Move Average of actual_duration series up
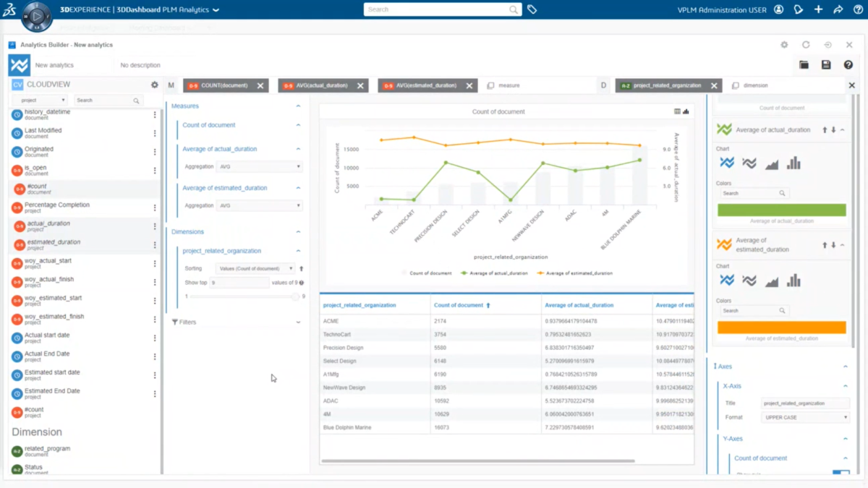868x488 pixels. (x=825, y=130)
